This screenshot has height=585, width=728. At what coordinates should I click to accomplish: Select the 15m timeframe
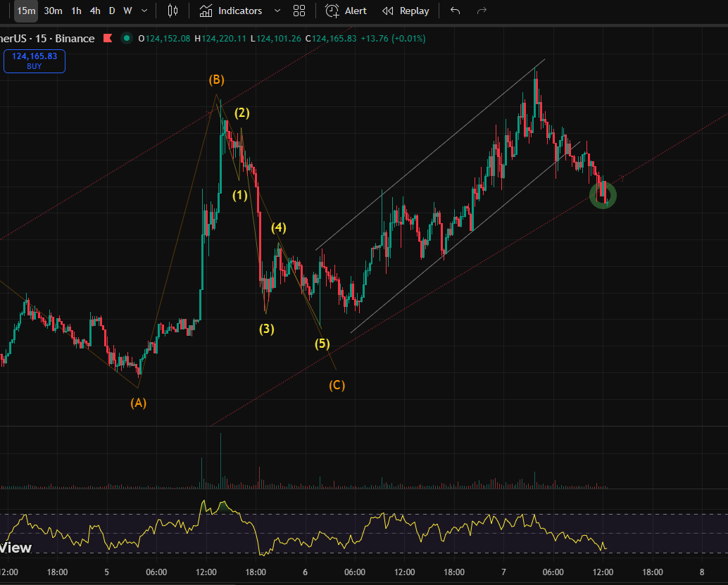(x=26, y=11)
